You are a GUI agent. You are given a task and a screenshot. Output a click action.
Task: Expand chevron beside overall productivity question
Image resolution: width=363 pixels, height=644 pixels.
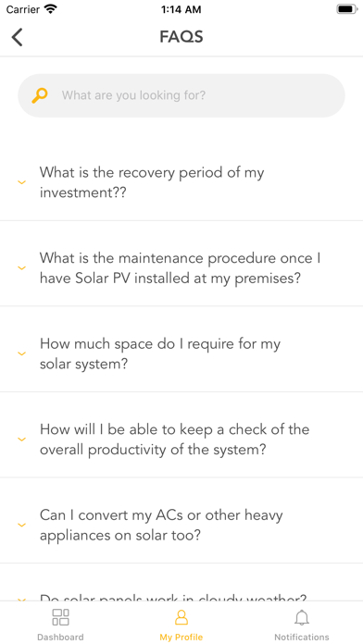click(x=22, y=440)
